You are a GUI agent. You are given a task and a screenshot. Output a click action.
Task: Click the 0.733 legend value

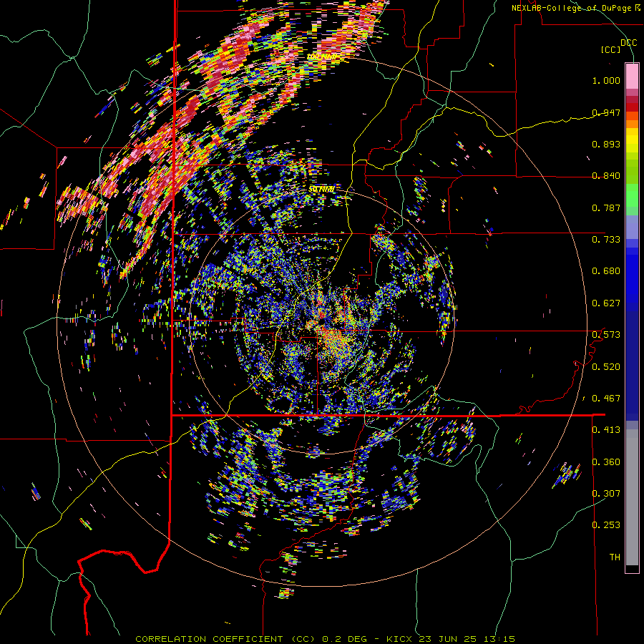[606, 240]
